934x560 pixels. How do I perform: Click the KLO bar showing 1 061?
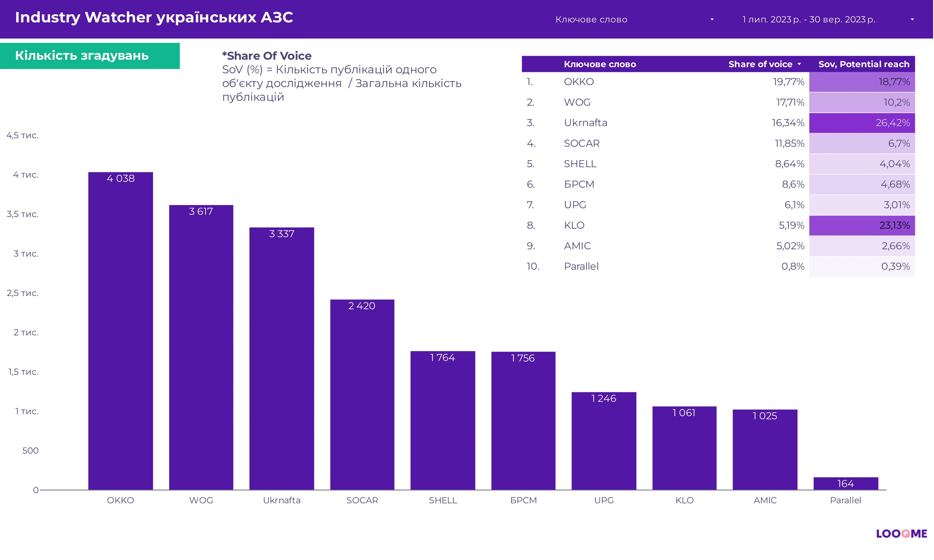[x=684, y=449]
